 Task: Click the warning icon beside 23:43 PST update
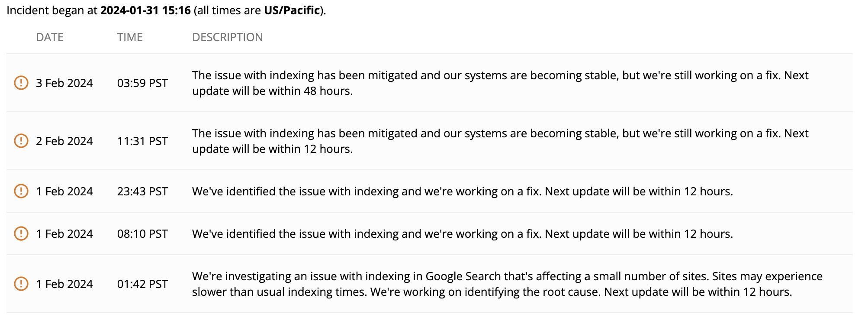click(x=21, y=191)
